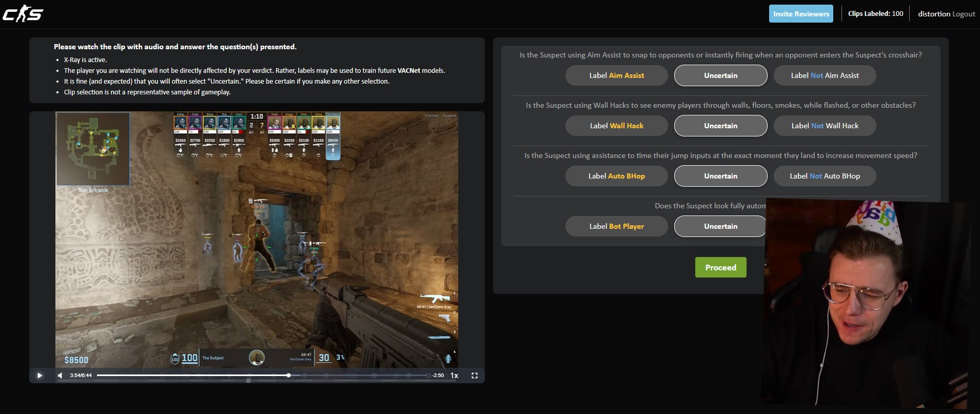980x414 pixels.
Task: Click the $3350 player money value
Action: pos(181,140)
